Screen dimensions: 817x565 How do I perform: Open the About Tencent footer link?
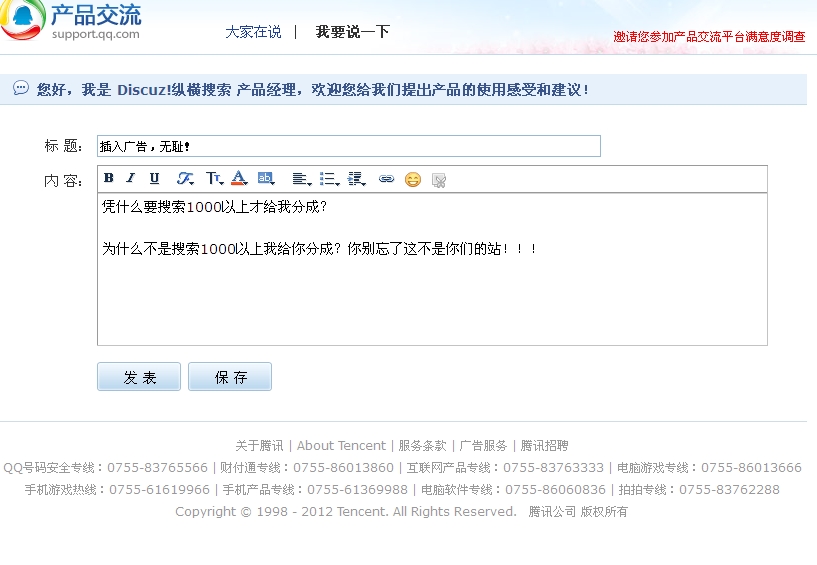[341, 446]
